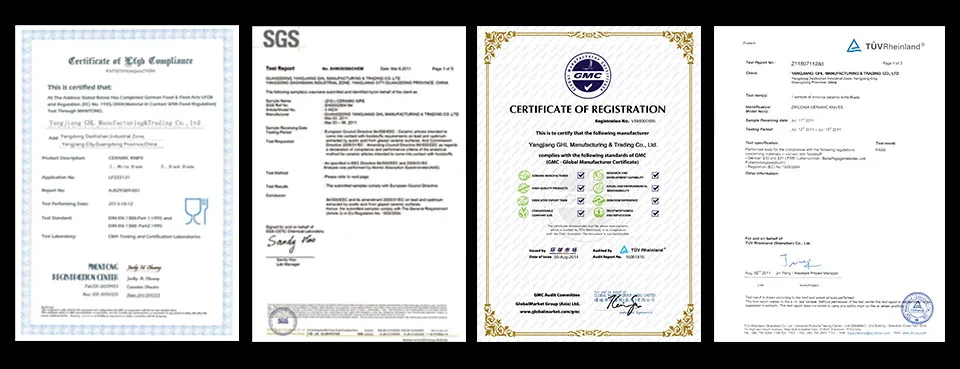Click the green Genuine Manufacturer icon
Viewport: 960px width, 369px height.
[524, 175]
